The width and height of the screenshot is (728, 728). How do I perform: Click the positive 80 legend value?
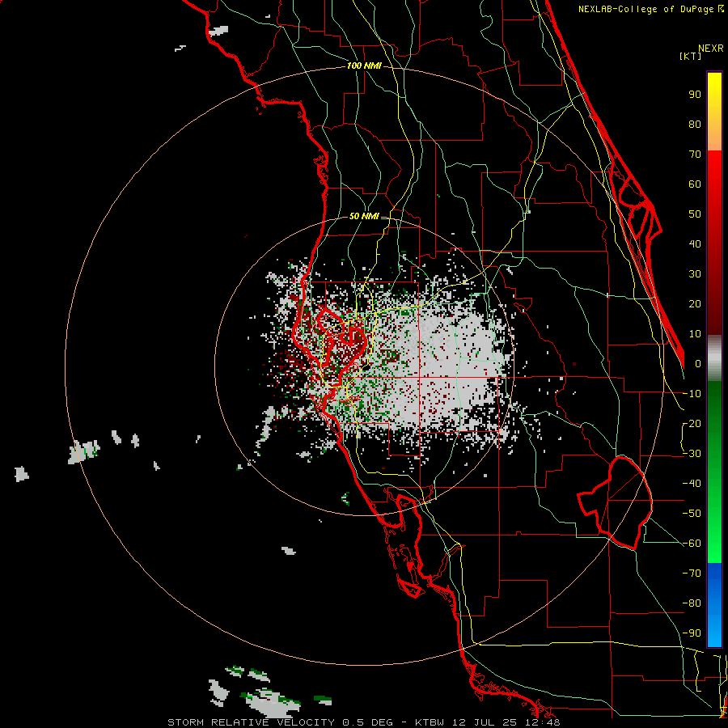pos(695,125)
